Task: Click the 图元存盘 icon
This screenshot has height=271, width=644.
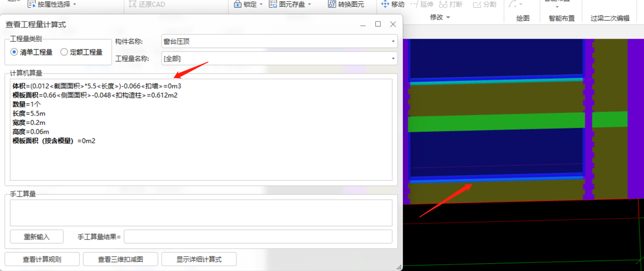Action: point(273,4)
